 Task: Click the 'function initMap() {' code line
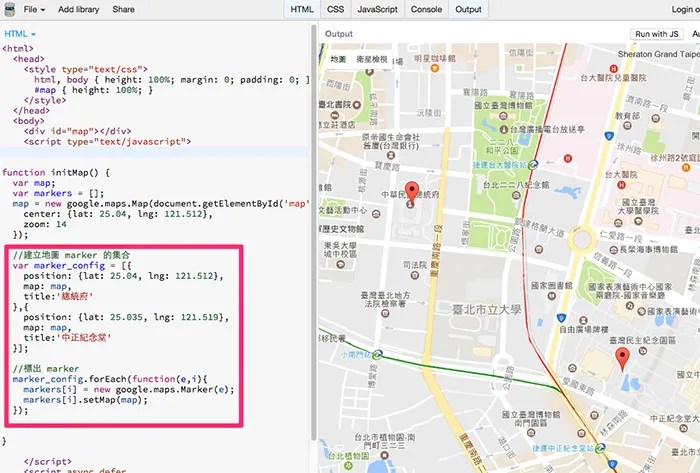[56, 173]
